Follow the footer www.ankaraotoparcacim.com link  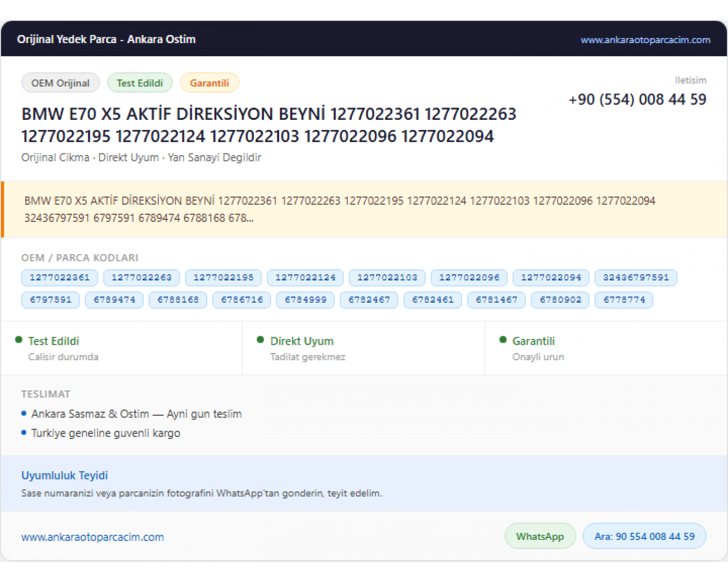pos(93,537)
